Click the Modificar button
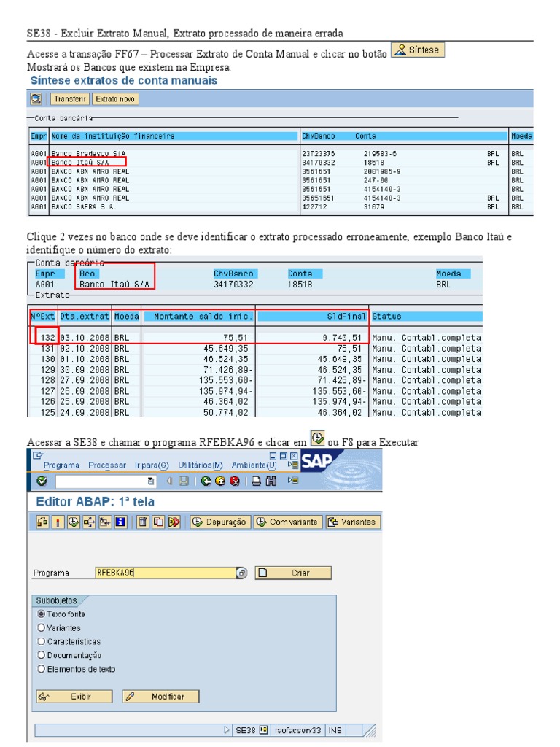Viewport: 560px width, 747px height. click(161, 697)
